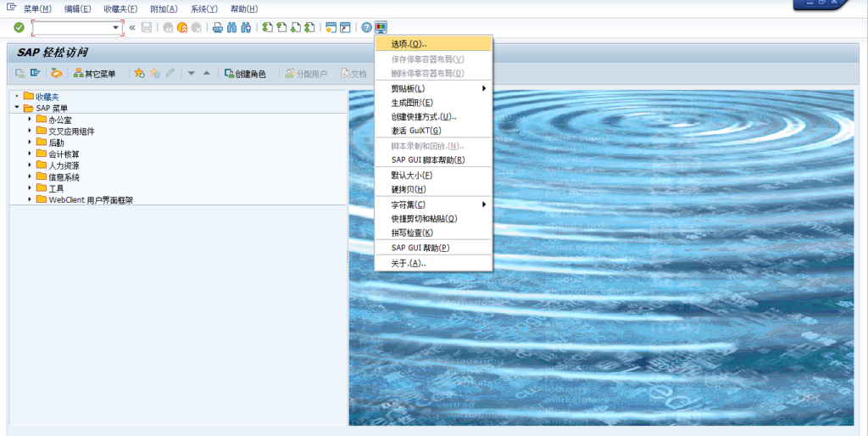Click the printer icon in the toolbar
Screen dimensions: 868x436
(218, 28)
